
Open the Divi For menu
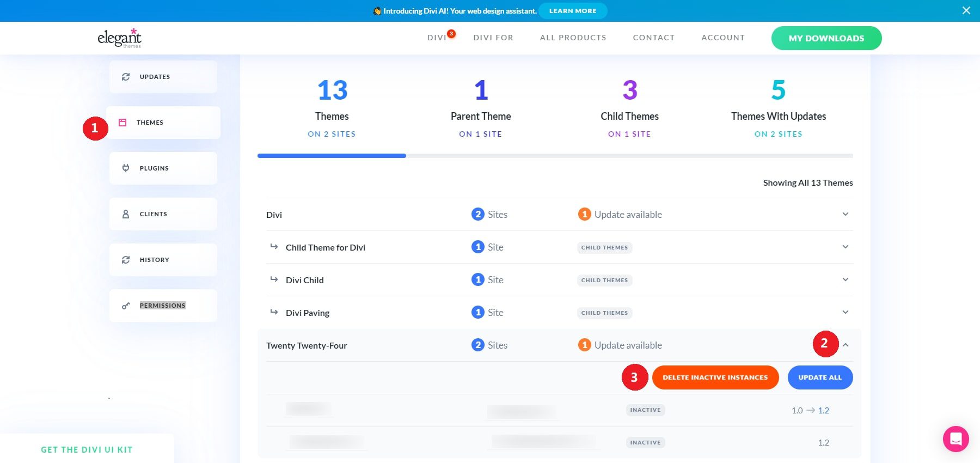pos(493,38)
